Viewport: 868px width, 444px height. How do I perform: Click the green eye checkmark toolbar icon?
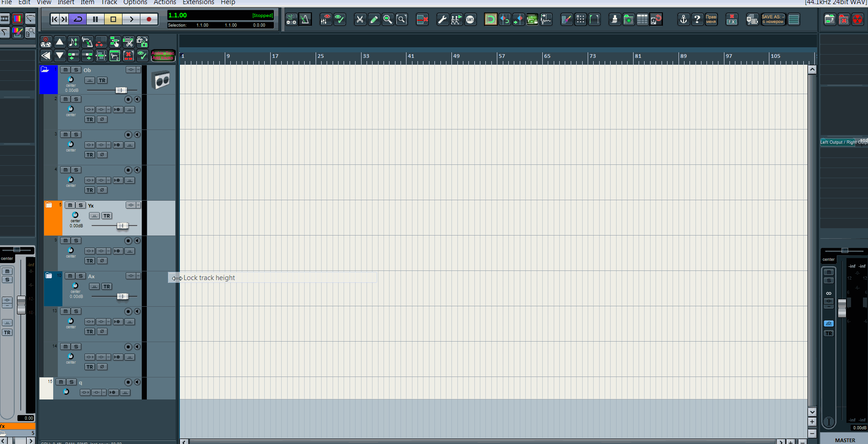click(x=339, y=19)
